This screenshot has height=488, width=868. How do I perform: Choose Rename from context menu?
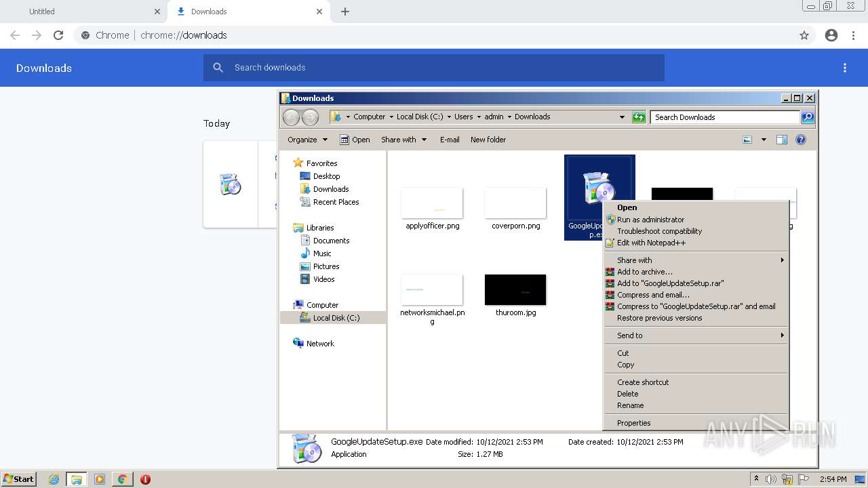(696, 405)
